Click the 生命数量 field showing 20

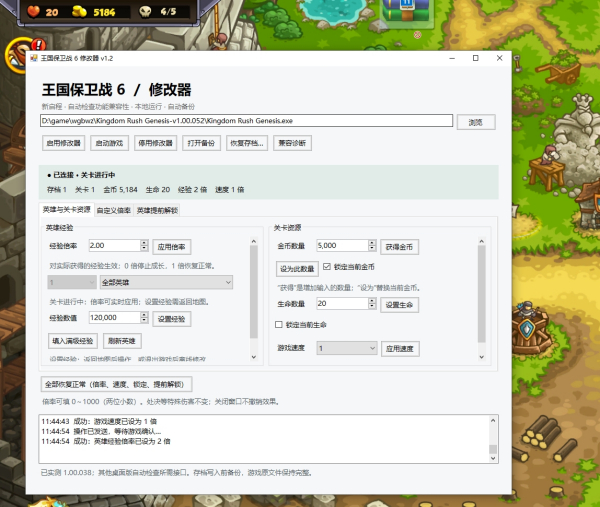coord(342,303)
